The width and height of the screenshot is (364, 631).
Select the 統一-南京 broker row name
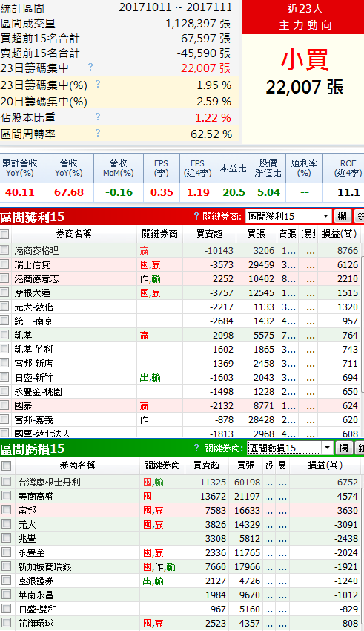click(34, 321)
